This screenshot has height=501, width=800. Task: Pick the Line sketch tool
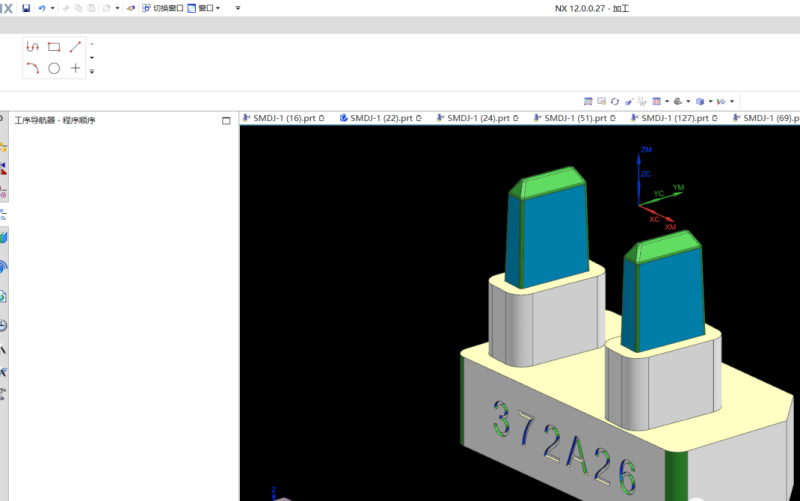(x=75, y=47)
